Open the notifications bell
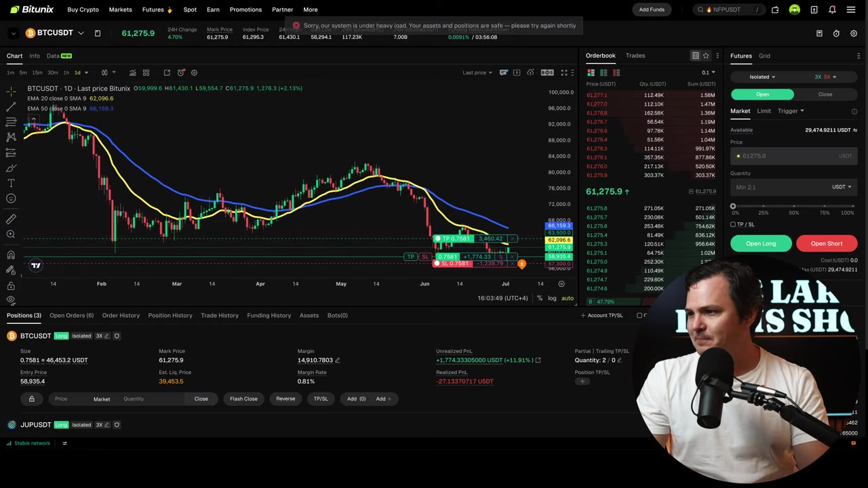The height and width of the screenshot is (488, 868). pyautogui.click(x=832, y=9)
